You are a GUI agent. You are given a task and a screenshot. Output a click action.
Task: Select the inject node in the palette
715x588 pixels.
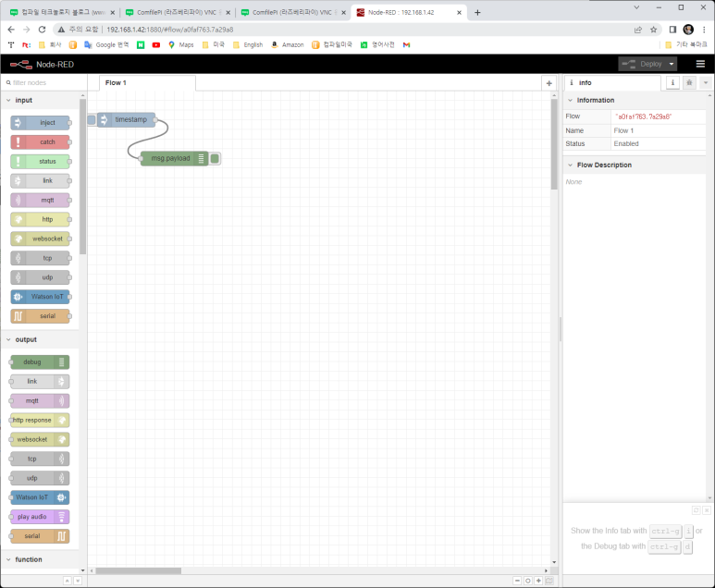[x=40, y=123]
